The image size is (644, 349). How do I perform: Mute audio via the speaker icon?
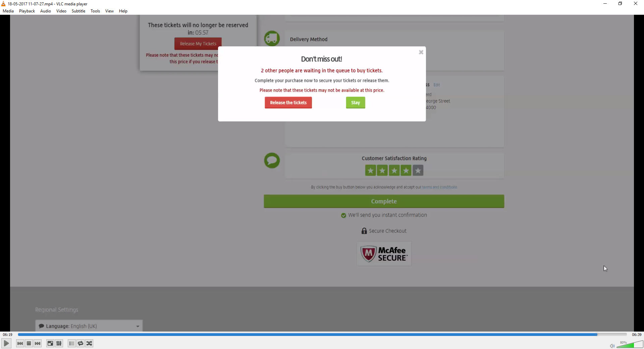612,346
